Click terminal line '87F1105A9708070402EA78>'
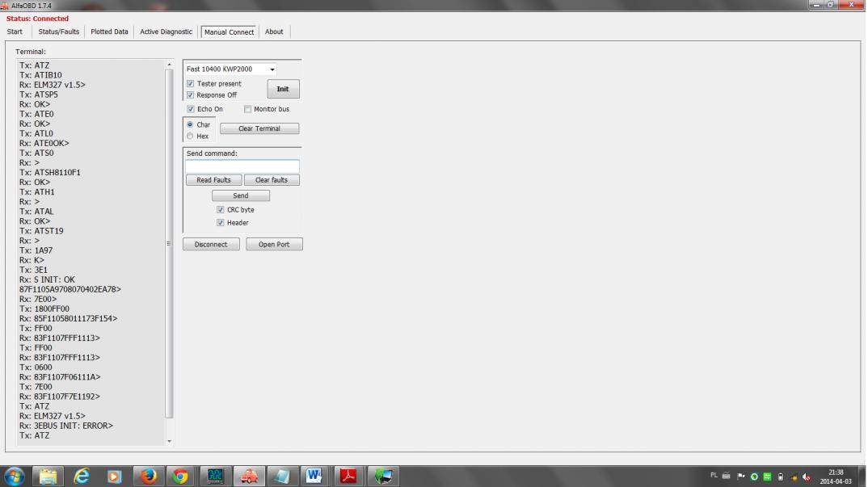Screen dimensions: 868x487 70,289
